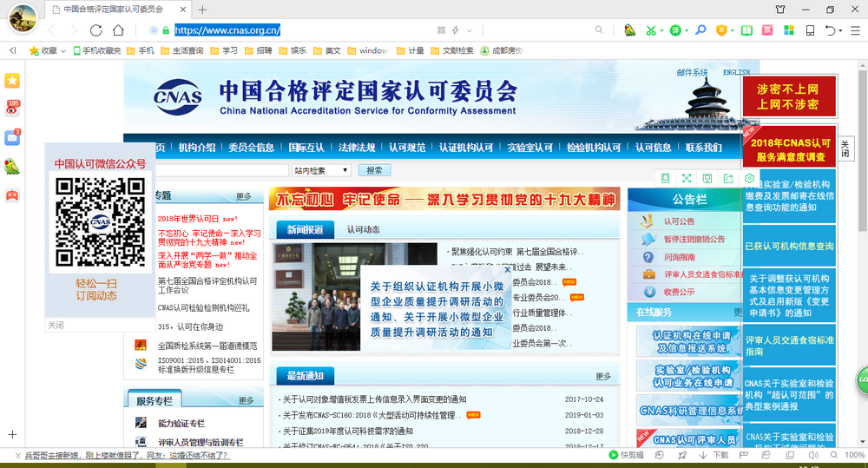
Task: Click the news group photo thumbnail
Action: pyautogui.click(x=316, y=297)
